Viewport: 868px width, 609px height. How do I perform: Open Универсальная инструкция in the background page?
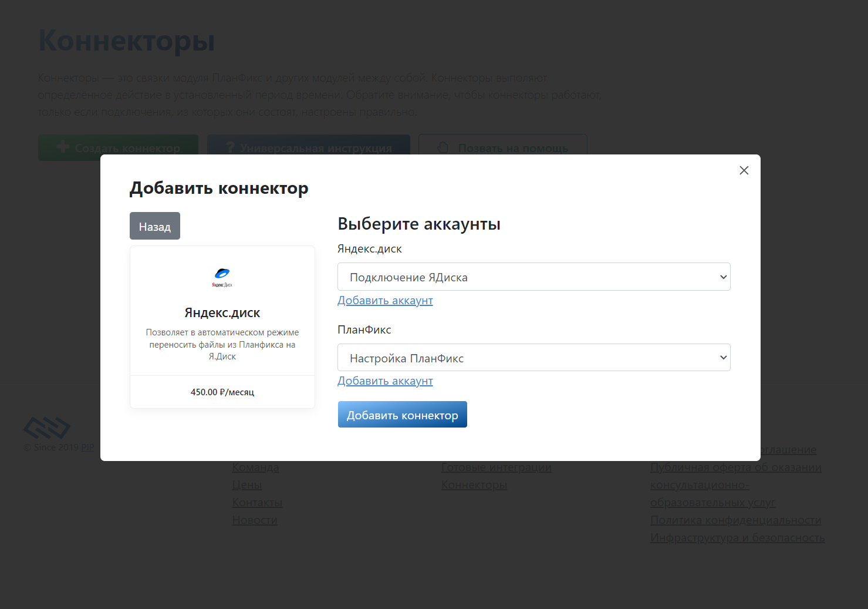[x=309, y=147]
